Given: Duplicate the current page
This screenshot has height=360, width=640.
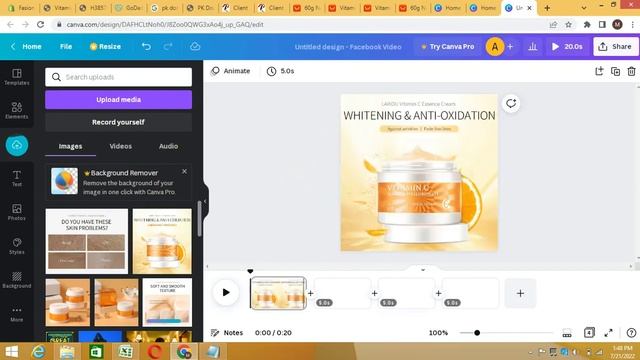Looking at the screenshot, I should [615, 71].
